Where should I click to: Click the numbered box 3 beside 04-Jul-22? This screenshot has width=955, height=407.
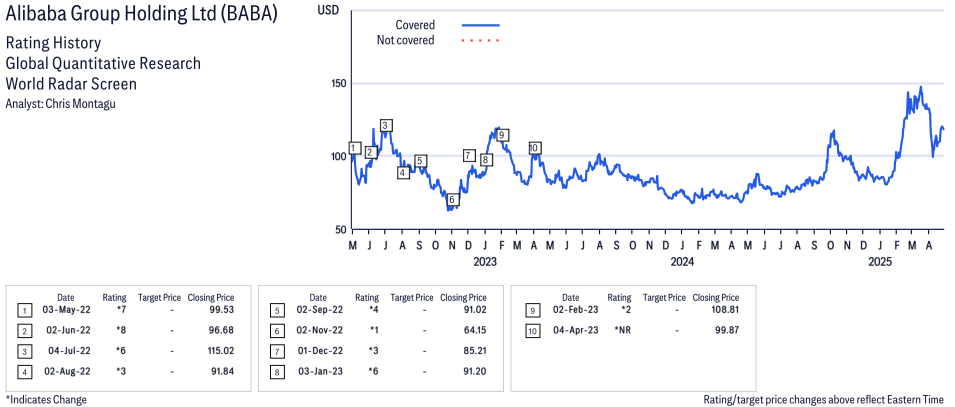tap(25, 351)
